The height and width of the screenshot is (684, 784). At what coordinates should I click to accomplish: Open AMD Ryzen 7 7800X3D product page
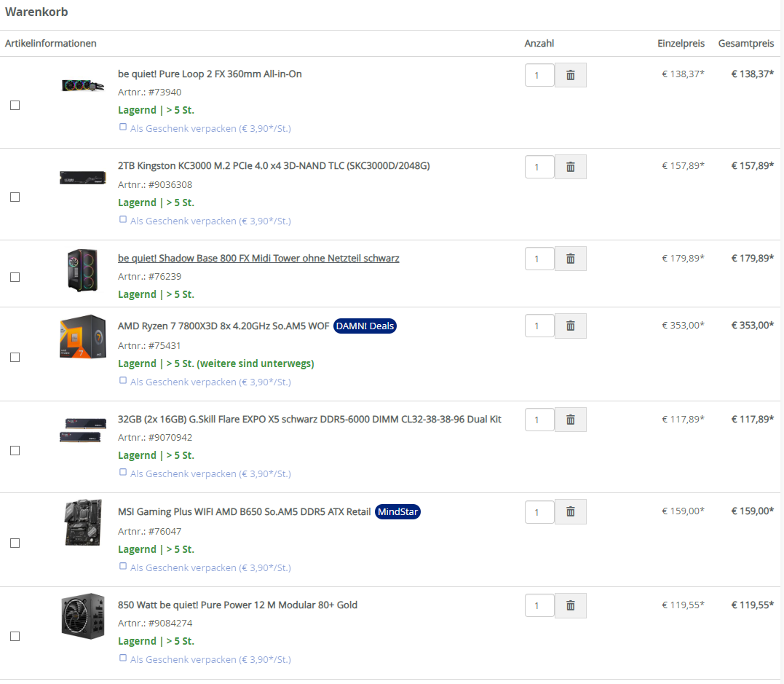coord(223,326)
